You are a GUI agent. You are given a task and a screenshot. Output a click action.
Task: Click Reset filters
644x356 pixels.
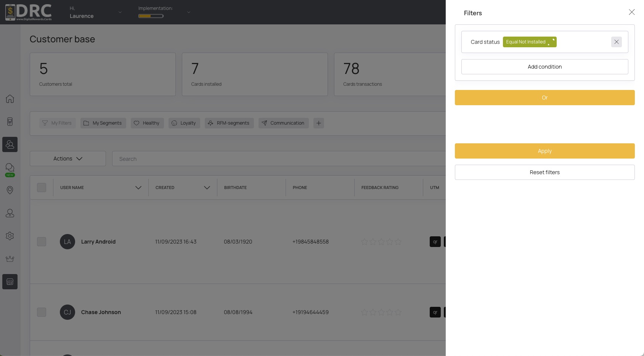tap(544, 172)
